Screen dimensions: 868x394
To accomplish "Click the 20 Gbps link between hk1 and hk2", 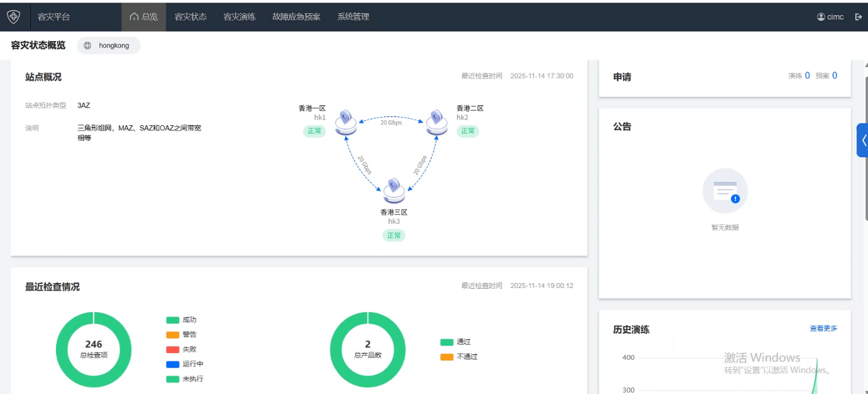I will click(x=391, y=122).
